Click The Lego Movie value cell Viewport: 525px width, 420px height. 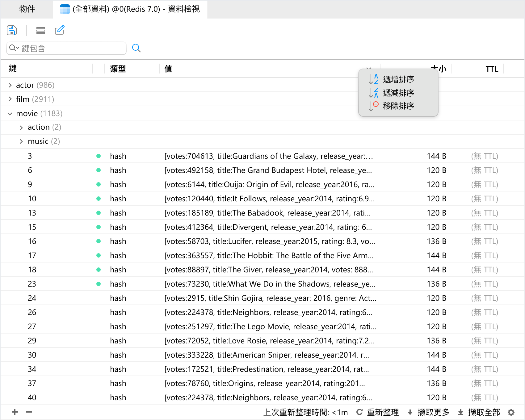point(270,326)
